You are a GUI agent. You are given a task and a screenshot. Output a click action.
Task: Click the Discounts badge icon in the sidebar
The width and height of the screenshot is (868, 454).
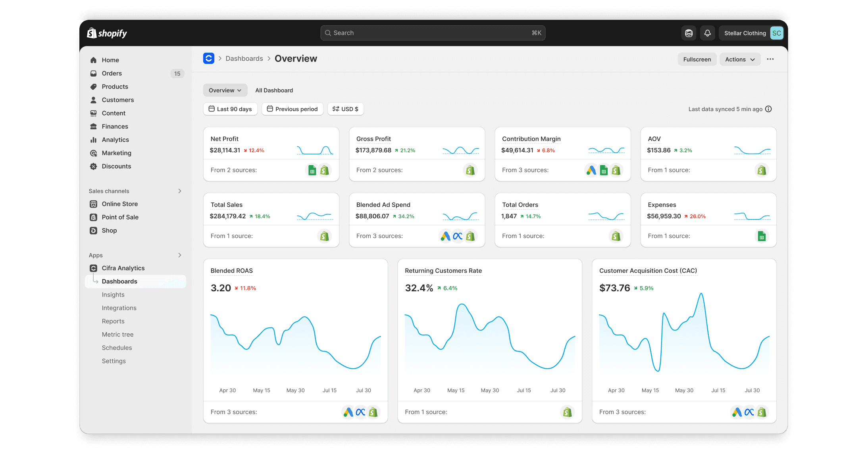(x=94, y=166)
